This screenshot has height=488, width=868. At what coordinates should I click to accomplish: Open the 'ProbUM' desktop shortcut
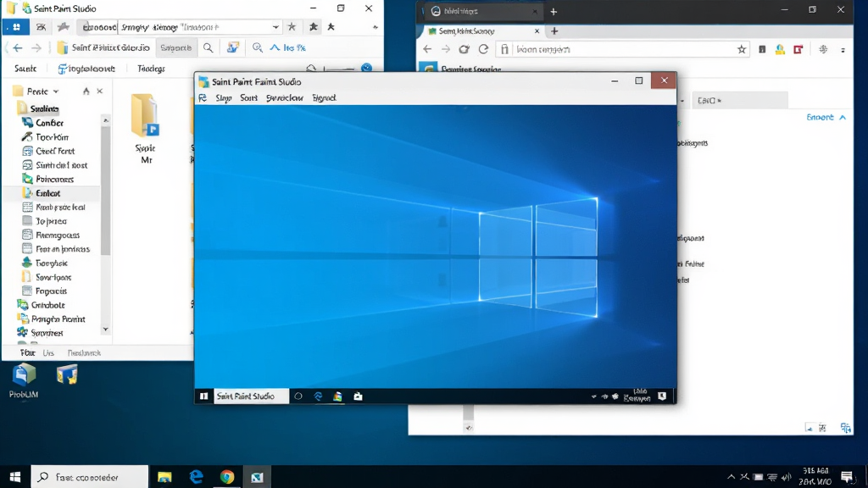point(24,381)
